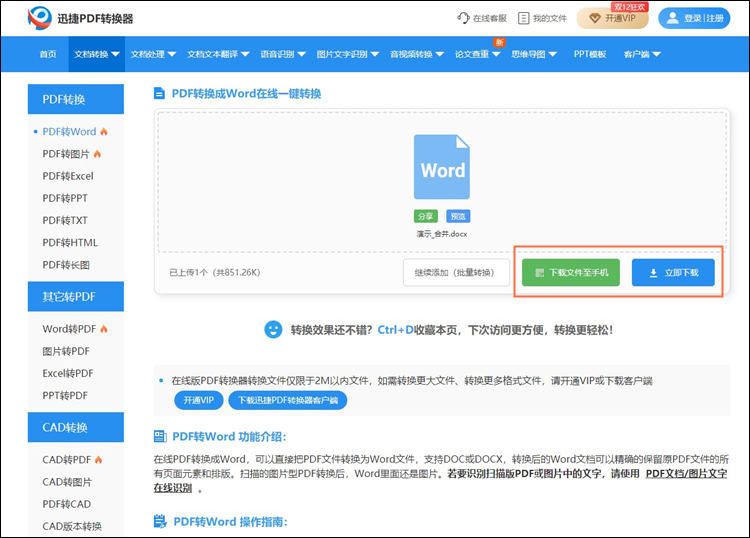Click the 开通VIP diamond button
The height and width of the screenshot is (538, 750).
click(x=612, y=18)
